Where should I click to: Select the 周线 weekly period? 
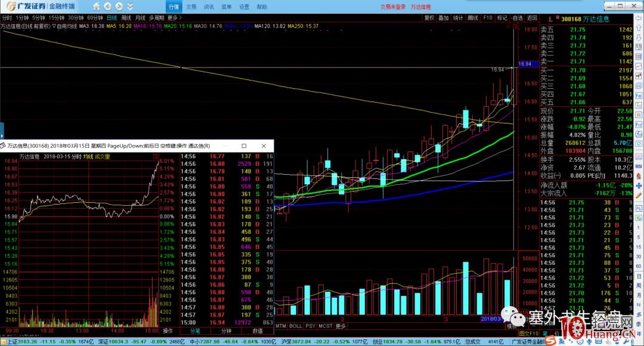tap(126, 18)
